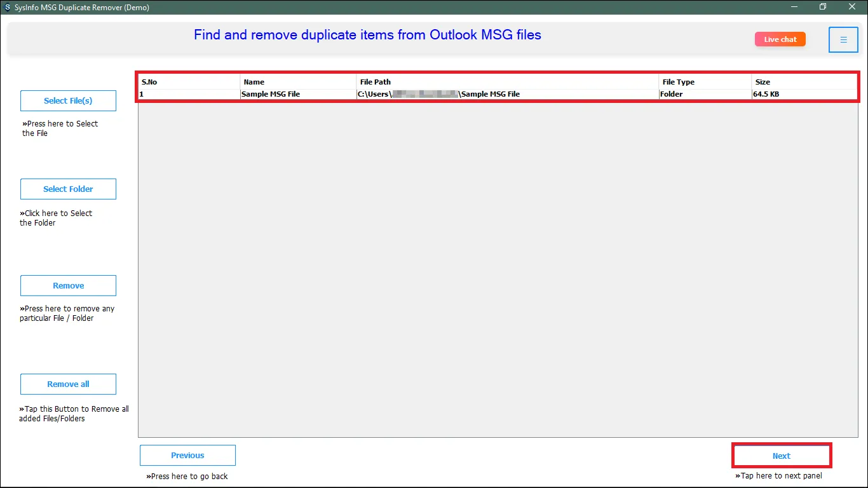The height and width of the screenshot is (488, 868).
Task: Start a Live chat session
Action: click(x=780, y=39)
